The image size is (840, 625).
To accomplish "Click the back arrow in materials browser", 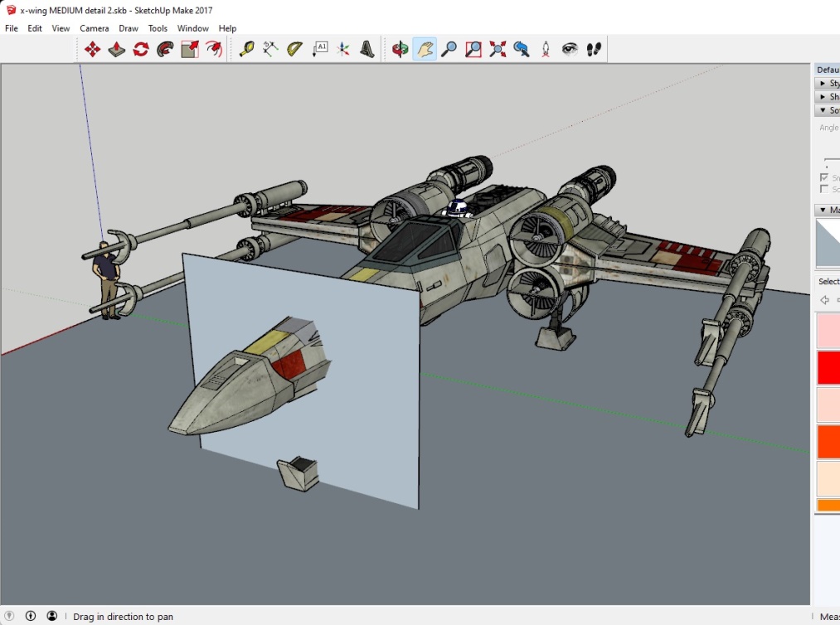I will pyautogui.click(x=824, y=300).
